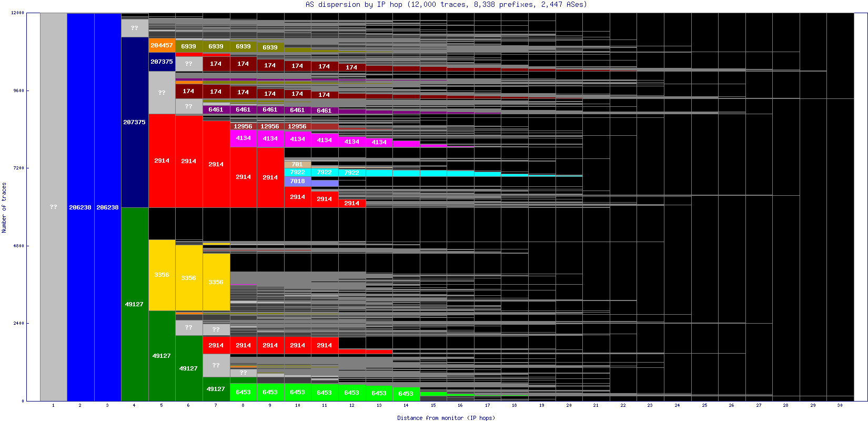The width and height of the screenshot is (868, 421).
Task: Select the bright green 6453 block at hop 14
Action: click(x=406, y=394)
